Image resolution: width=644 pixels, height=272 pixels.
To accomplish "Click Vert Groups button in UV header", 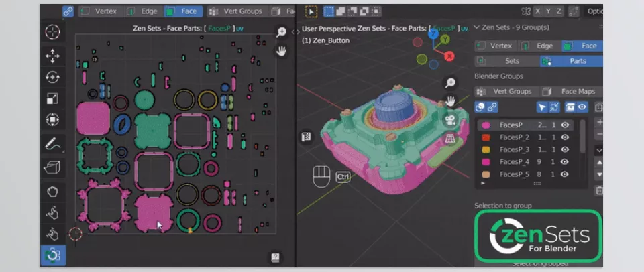I will click(237, 11).
